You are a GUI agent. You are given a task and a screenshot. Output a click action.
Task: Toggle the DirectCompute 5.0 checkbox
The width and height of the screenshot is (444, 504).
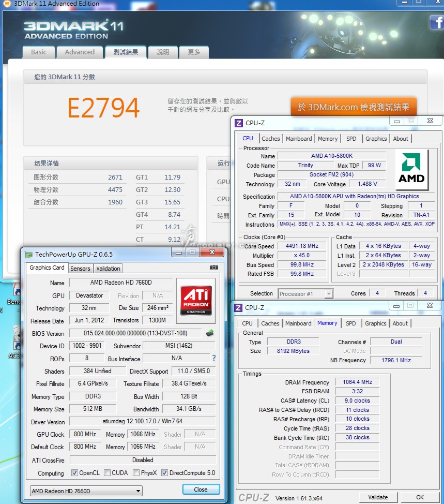coord(164,472)
